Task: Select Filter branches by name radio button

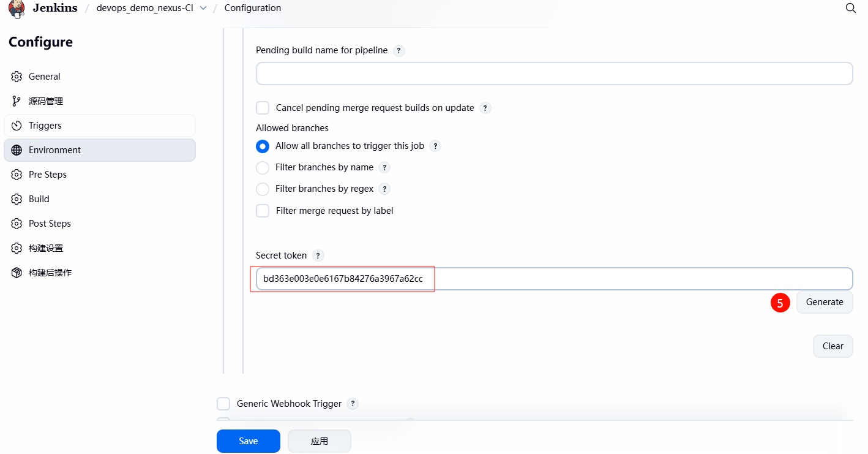Action: 263,167
